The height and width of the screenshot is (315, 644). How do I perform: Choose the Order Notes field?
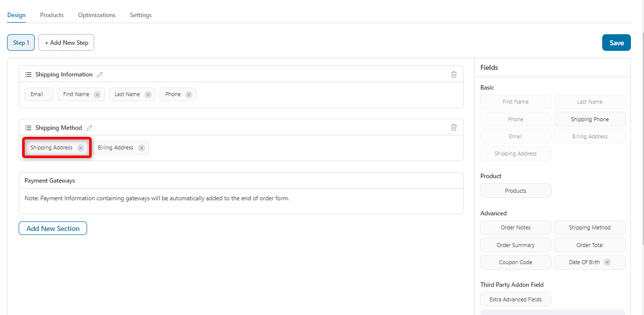tap(516, 227)
